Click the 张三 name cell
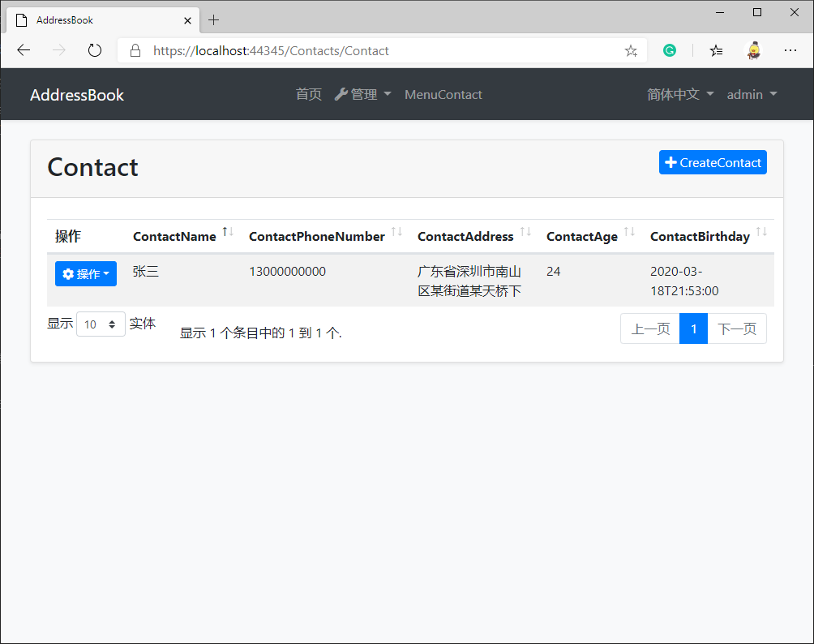The height and width of the screenshot is (644, 814). [x=145, y=272]
